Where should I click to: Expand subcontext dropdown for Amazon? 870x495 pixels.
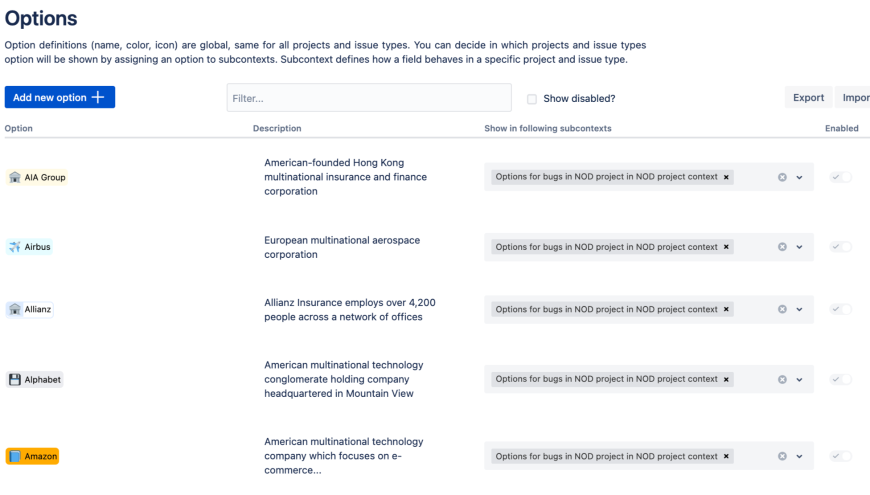(800, 456)
